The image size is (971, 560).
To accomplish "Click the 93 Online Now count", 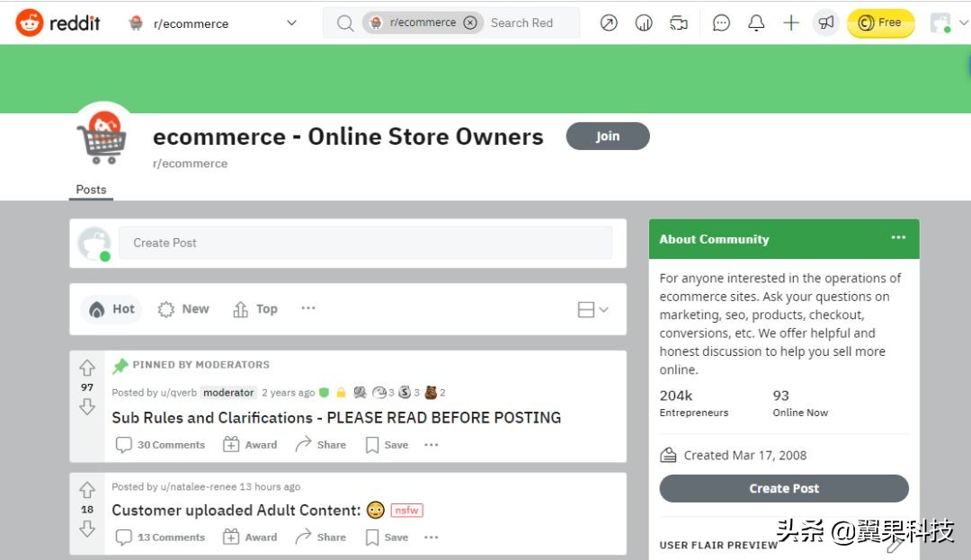I will click(x=800, y=403).
